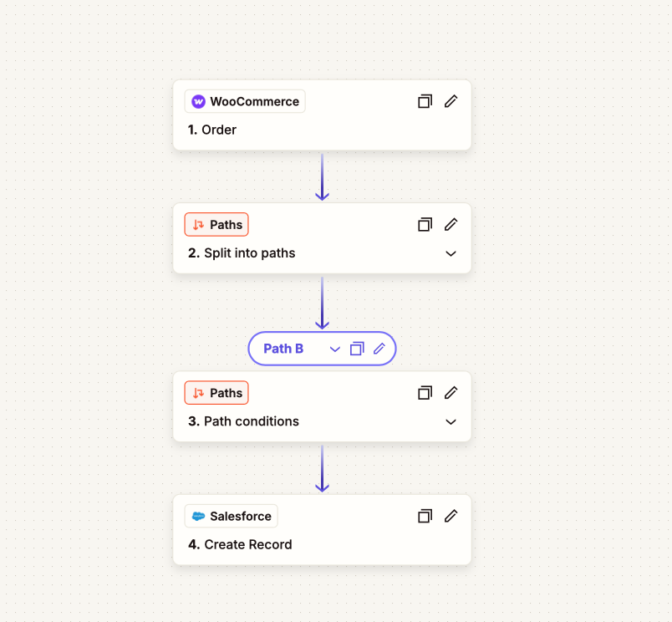Edit the Path conditions step pencil
Screen dimensions: 672x622
pyautogui.click(x=451, y=393)
